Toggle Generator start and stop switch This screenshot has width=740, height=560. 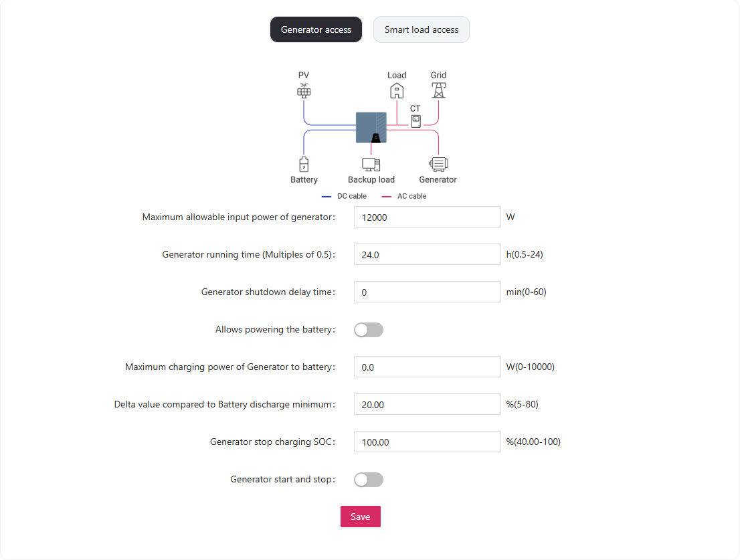pos(369,480)
